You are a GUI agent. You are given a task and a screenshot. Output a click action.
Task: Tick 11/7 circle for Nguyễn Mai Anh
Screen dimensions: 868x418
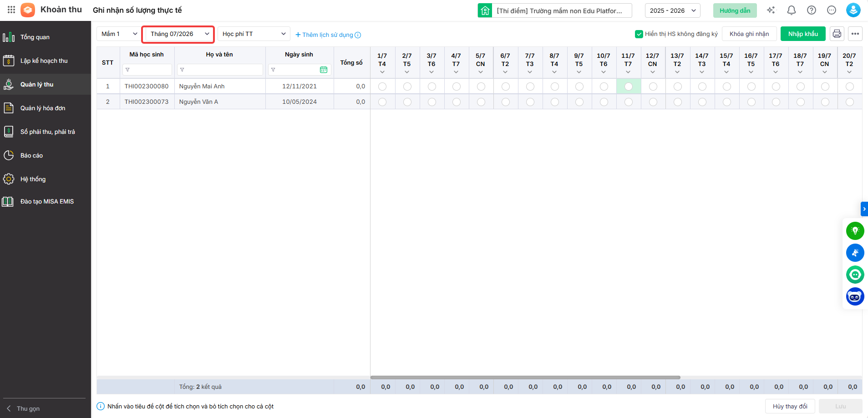click(629, 87)
